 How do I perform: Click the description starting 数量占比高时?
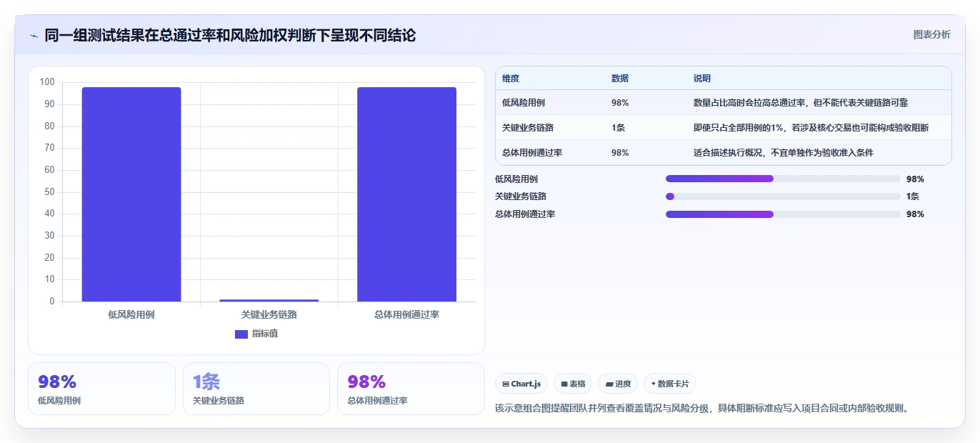coord(801,103)
